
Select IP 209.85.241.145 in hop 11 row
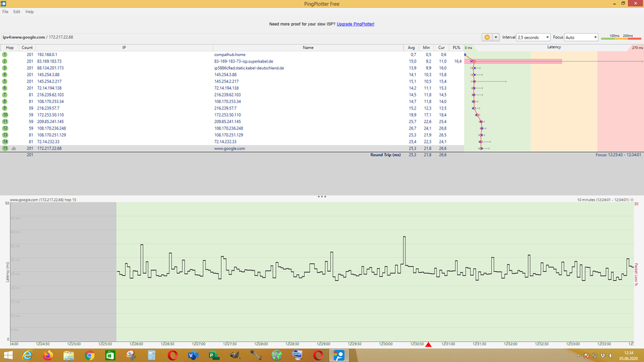(x=50, y=122)
